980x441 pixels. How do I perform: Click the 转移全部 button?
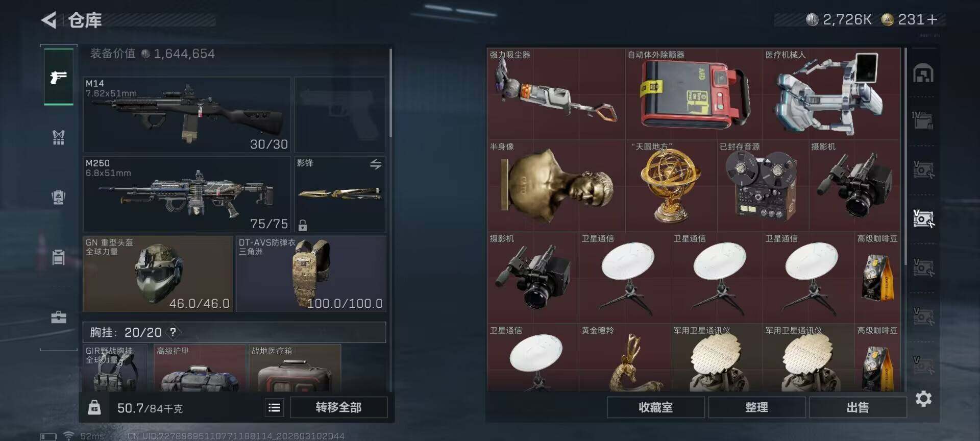pyautogui.click(x=339, y=407)
